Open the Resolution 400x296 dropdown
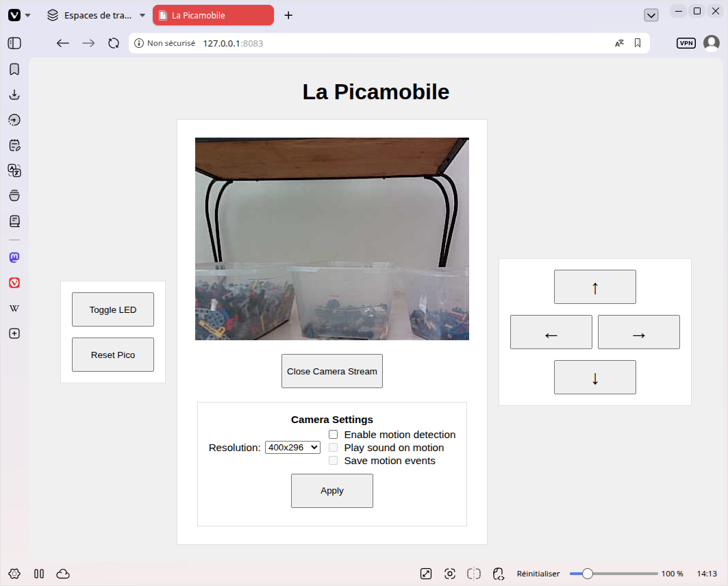 point(292,447)
